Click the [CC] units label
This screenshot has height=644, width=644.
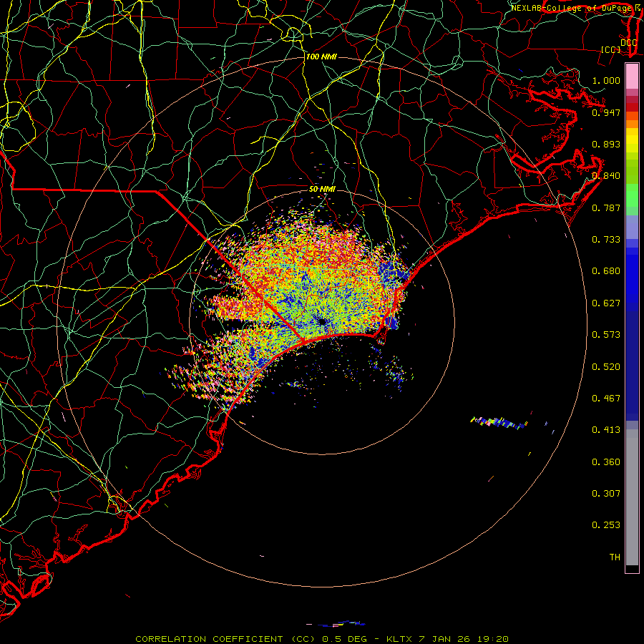(x=611, y=49)
